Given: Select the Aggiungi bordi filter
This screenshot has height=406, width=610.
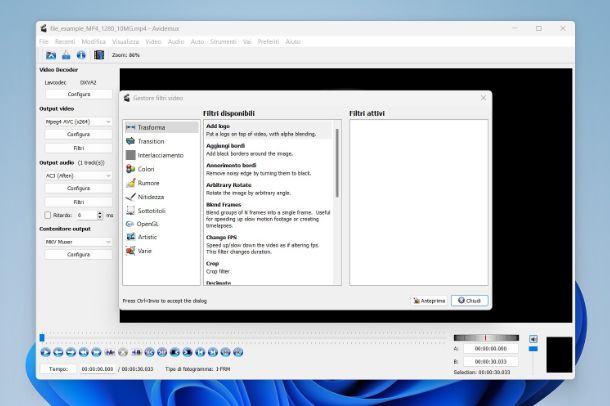Looking at the screenshot, I should click(268, 150).
